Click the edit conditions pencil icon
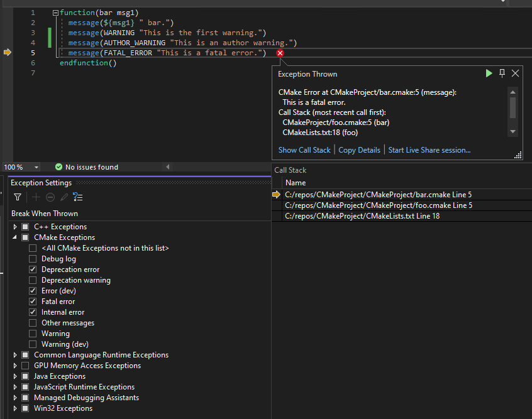The image size is (532, 419). pos(64,197)
